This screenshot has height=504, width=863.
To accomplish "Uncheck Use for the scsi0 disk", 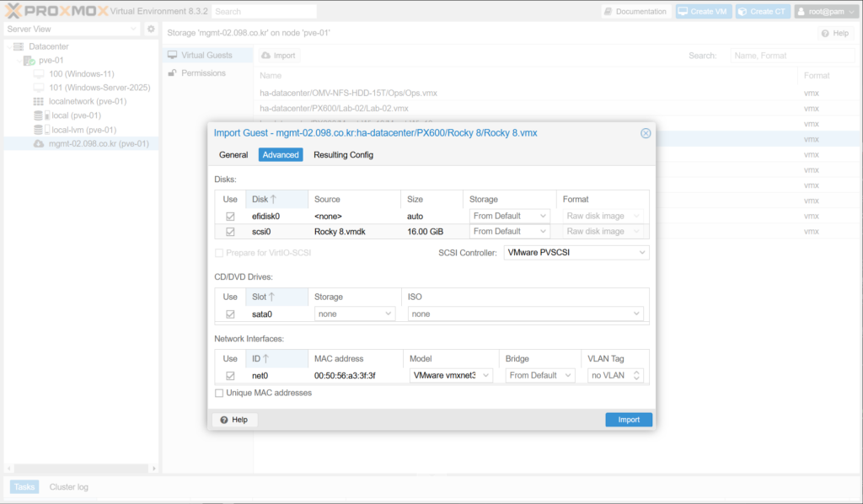I will (x=230, y=232).
